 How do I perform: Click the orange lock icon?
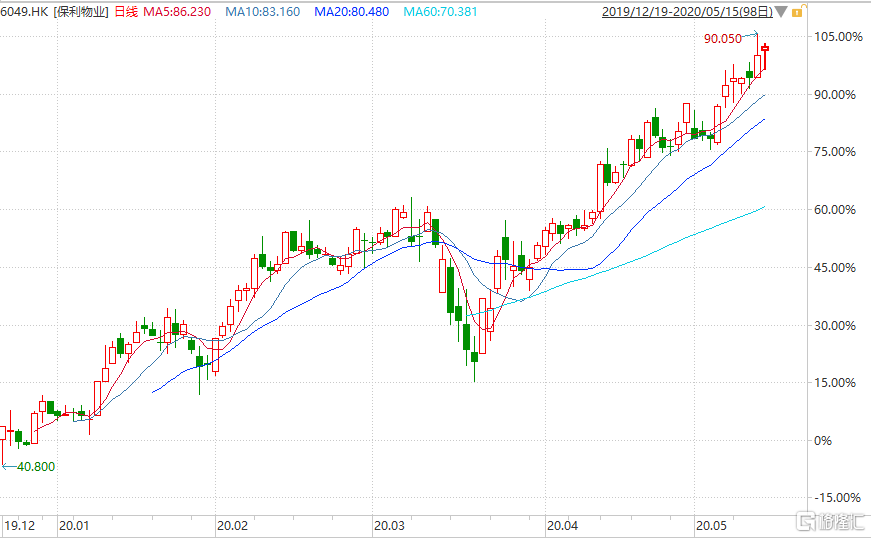tap(797, 12)
